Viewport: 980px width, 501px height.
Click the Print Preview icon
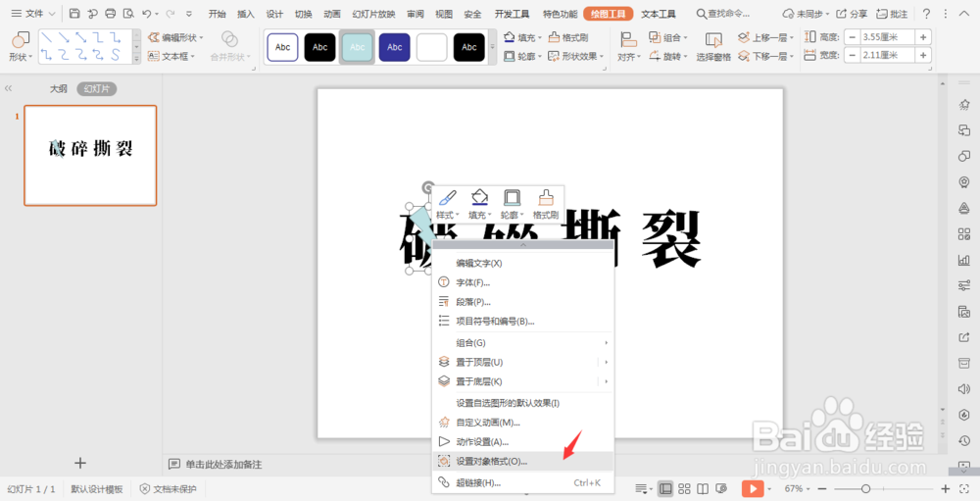[x=128, y=13]
